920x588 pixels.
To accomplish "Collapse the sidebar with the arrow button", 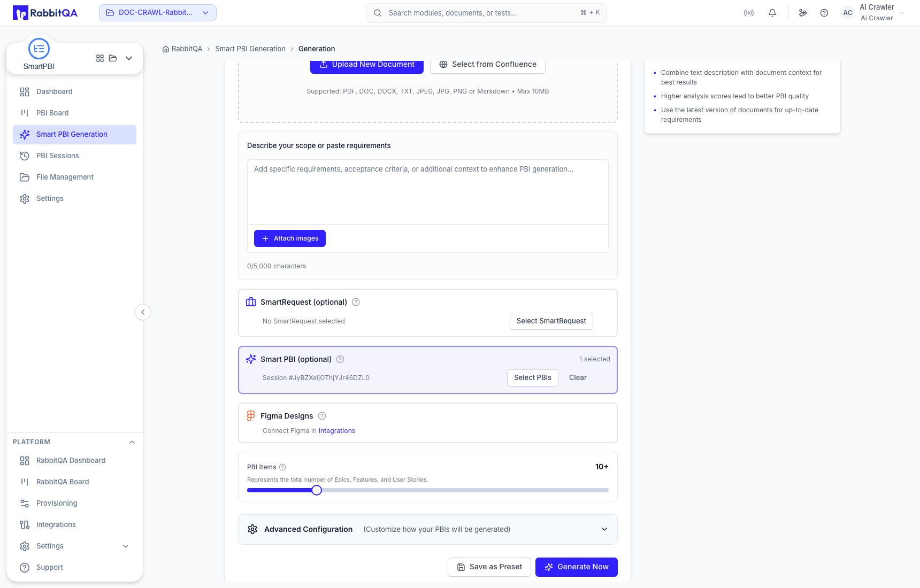I will pos(143,312).
